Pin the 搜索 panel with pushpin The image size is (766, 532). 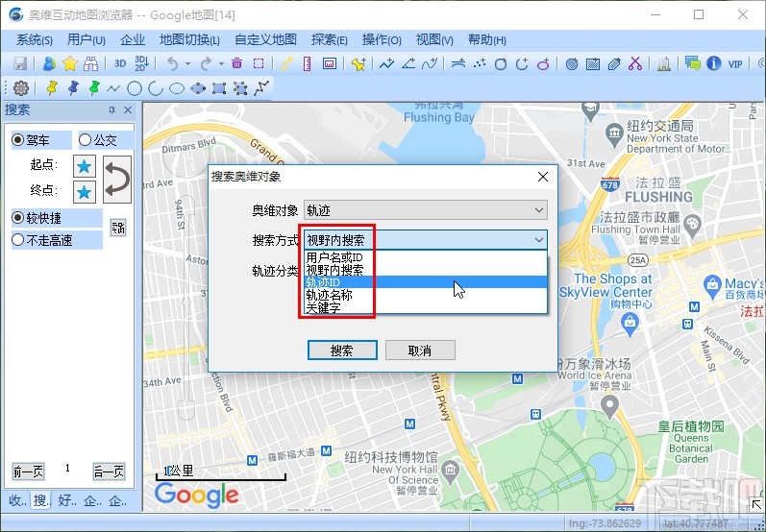[111, 110]
